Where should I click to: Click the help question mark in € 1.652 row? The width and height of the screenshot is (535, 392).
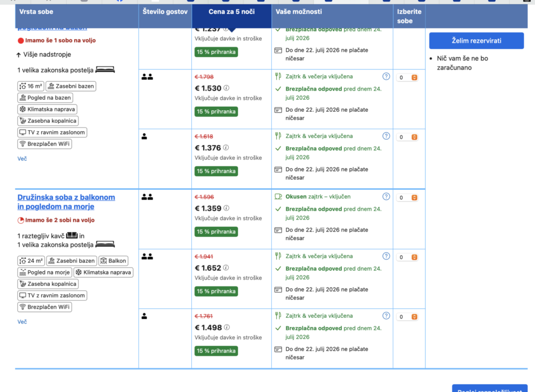pos(386,256)
